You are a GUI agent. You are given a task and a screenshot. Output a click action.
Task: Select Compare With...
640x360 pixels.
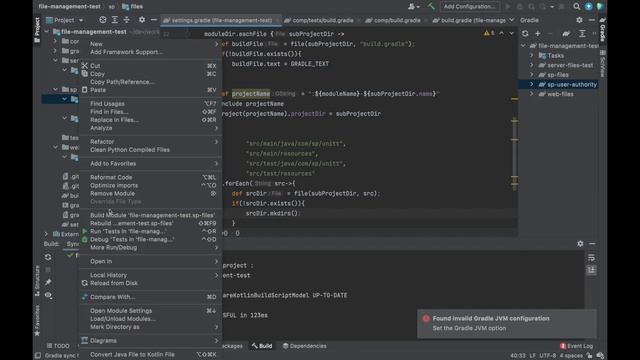[150, 297]
